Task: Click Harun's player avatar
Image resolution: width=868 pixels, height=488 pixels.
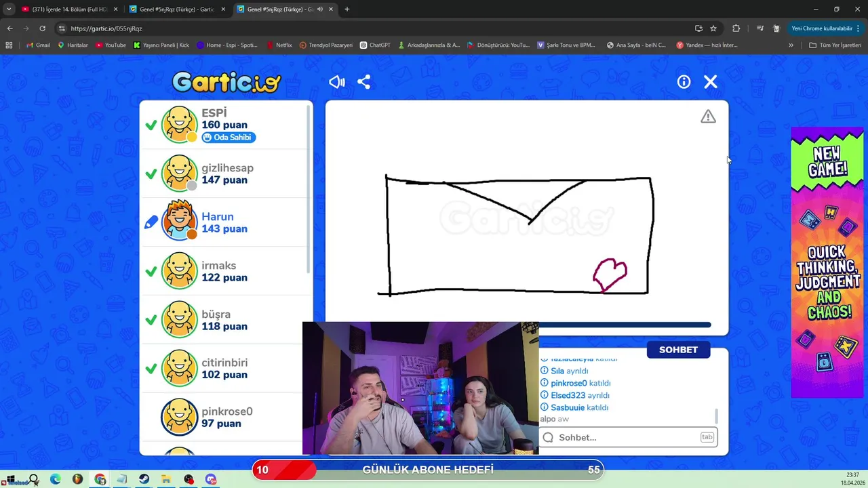Action: pyautogui.click(x=180, y=222)
